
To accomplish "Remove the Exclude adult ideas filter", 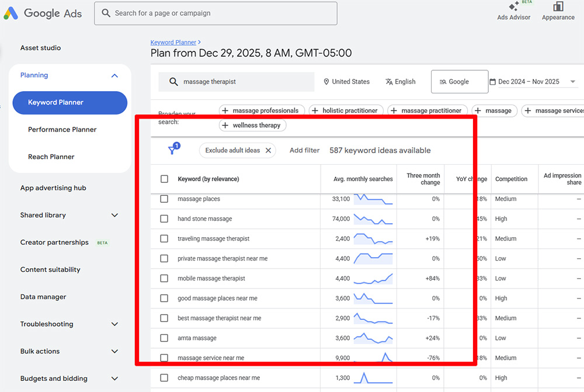I will (x=268, y=150).
